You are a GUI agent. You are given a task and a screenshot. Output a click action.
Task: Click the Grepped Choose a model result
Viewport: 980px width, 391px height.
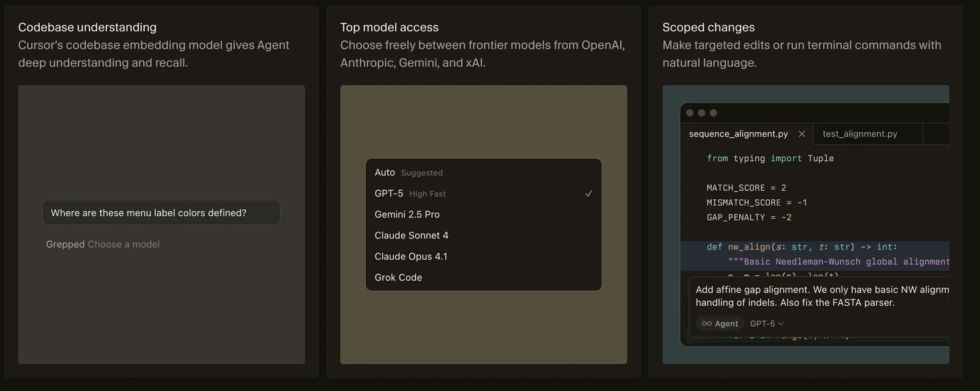click(103, 244)
